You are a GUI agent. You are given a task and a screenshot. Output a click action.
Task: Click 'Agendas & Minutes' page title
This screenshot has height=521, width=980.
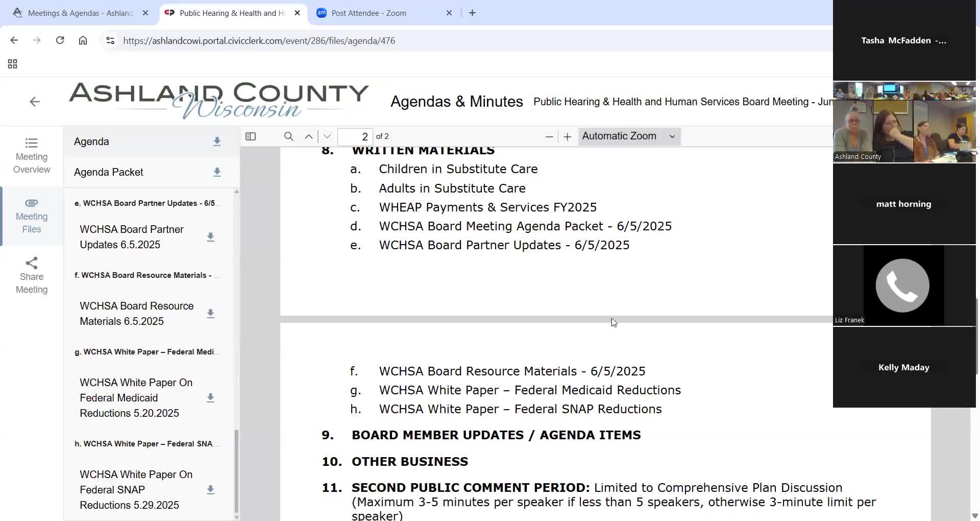pos(457,102)
